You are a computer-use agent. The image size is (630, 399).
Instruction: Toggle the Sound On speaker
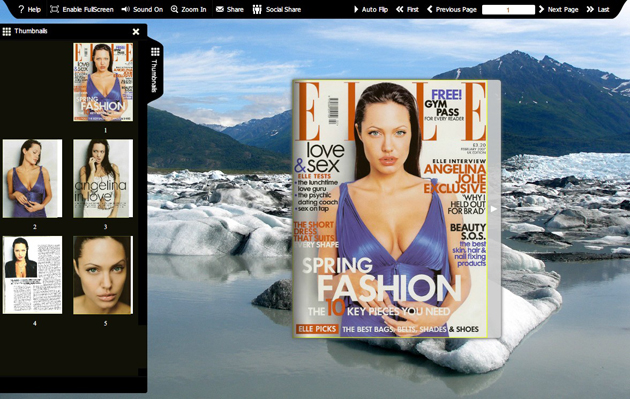[142, 9]
